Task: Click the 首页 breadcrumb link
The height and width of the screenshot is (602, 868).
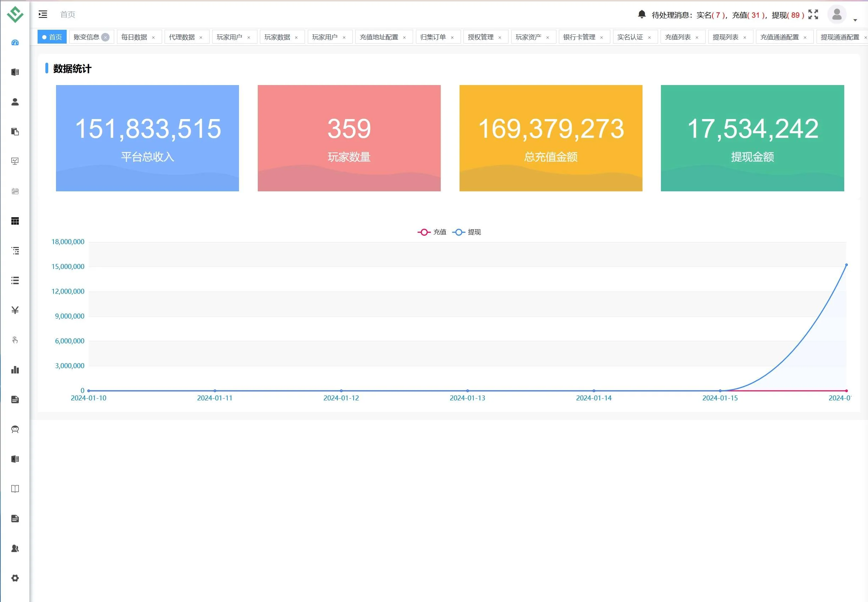Action: [68, 14]
